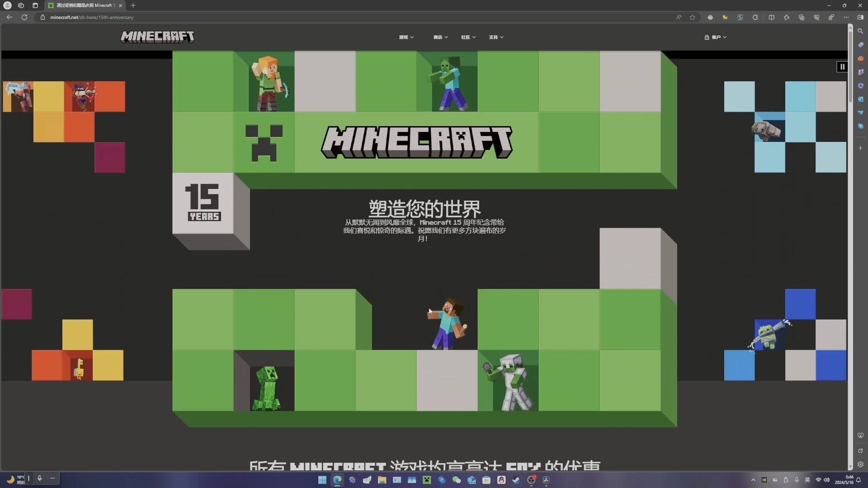Click the green creeper in the lower grid

click(267, 388)
